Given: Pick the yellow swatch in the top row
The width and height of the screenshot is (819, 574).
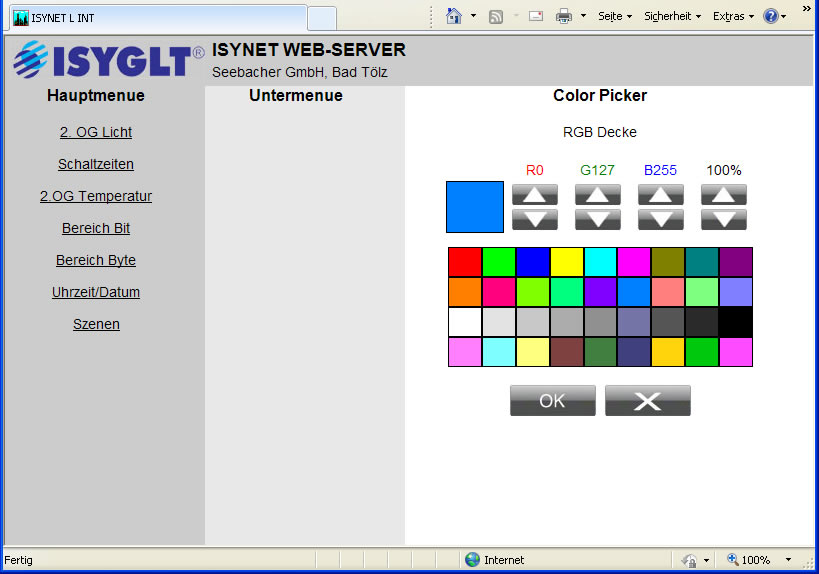Looking at the screenshot, I should click(x=566, y=262).
